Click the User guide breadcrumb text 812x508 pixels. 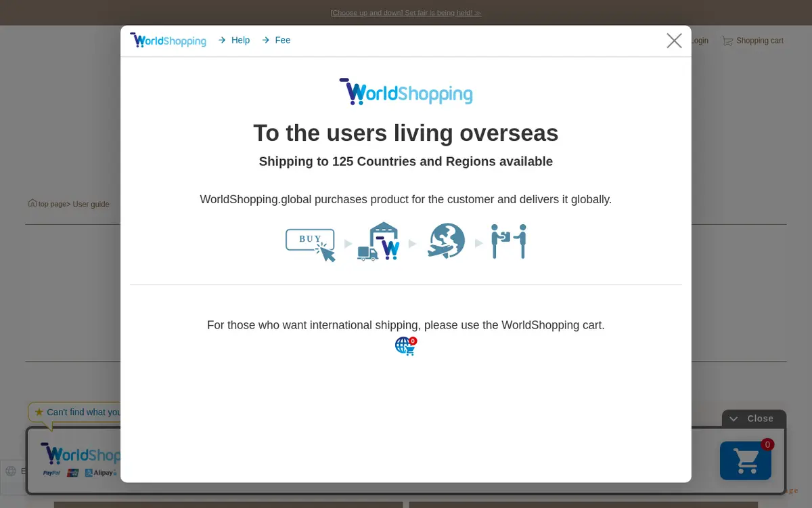[91, 205]
